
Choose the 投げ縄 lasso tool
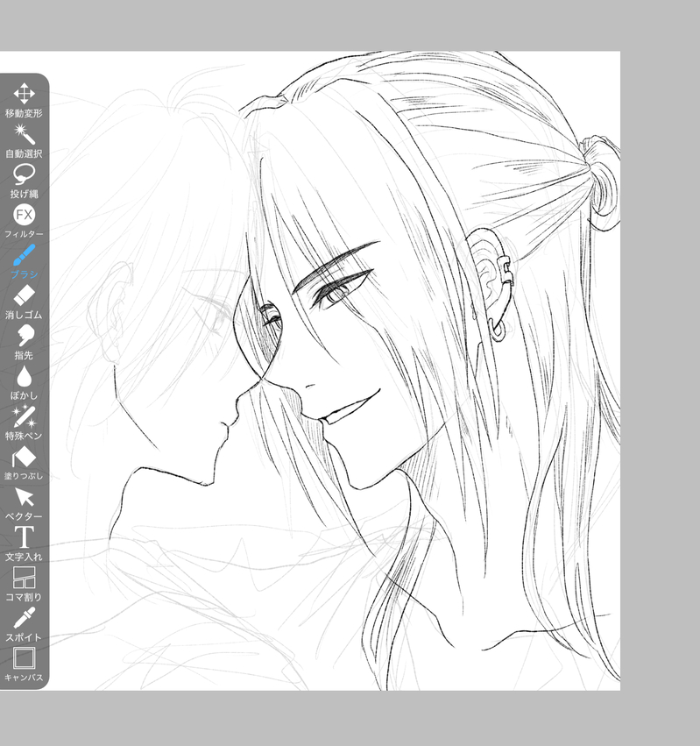pyautogui.click(x=24, y=181)
